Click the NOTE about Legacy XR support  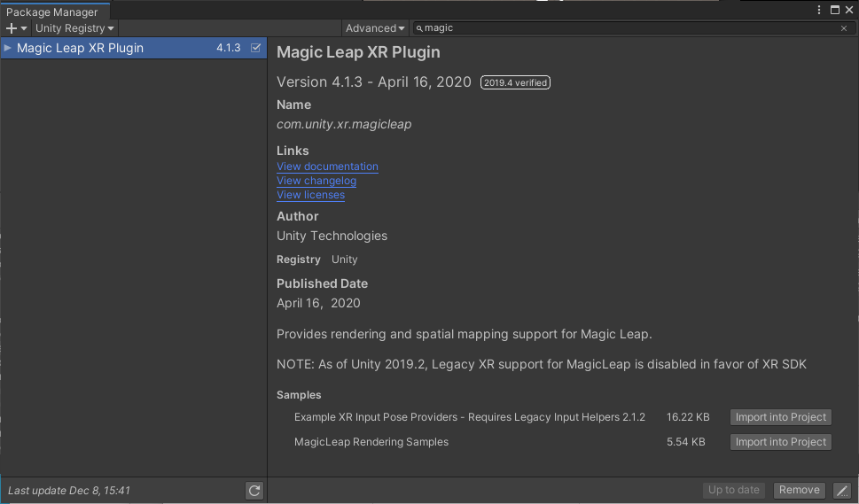pyautogui.click(x=542, y=364)
